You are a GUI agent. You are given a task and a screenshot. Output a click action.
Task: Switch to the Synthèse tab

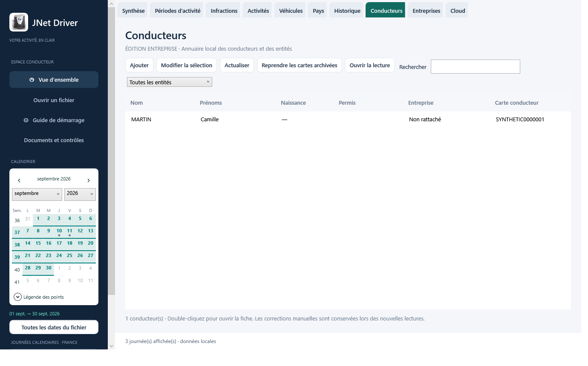[133, 11]
